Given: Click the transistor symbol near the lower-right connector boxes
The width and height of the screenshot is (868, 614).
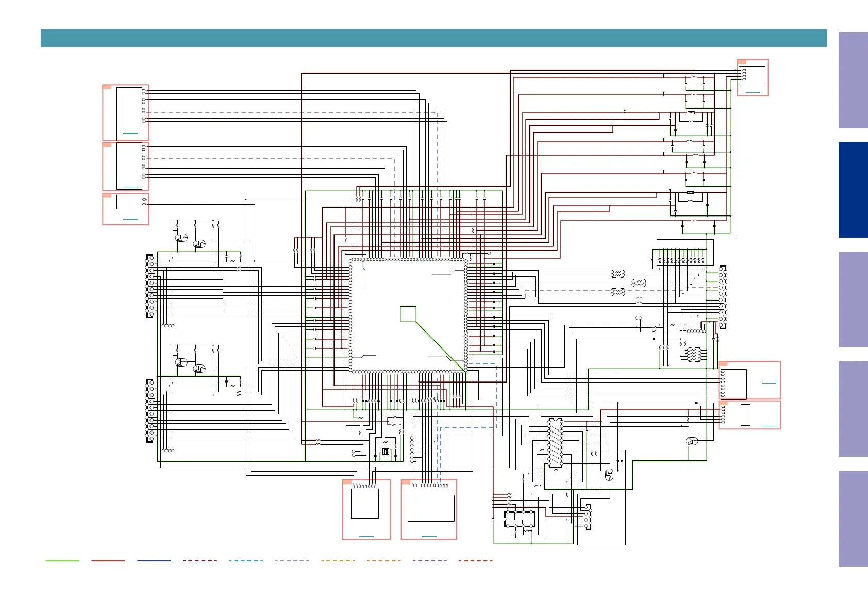Looking at the screenshot, I should [692, 441].
